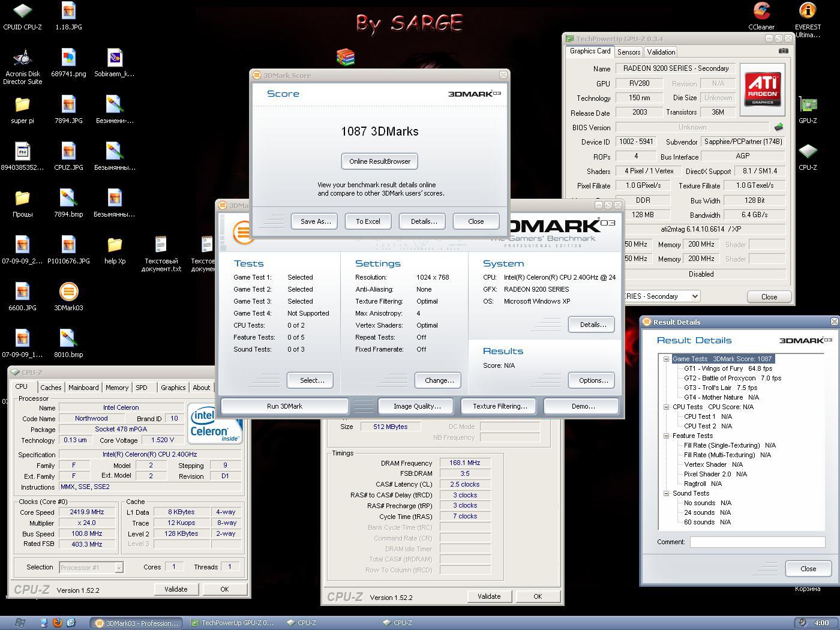Open the Caches tab in CPU-Z
The width and height of the screenshot is (840, 630).
51,388
